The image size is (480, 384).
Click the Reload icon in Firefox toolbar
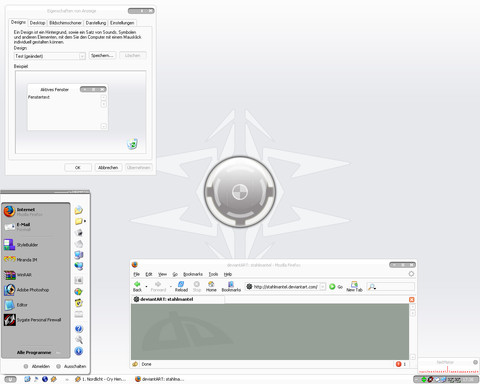pos(181,284)
